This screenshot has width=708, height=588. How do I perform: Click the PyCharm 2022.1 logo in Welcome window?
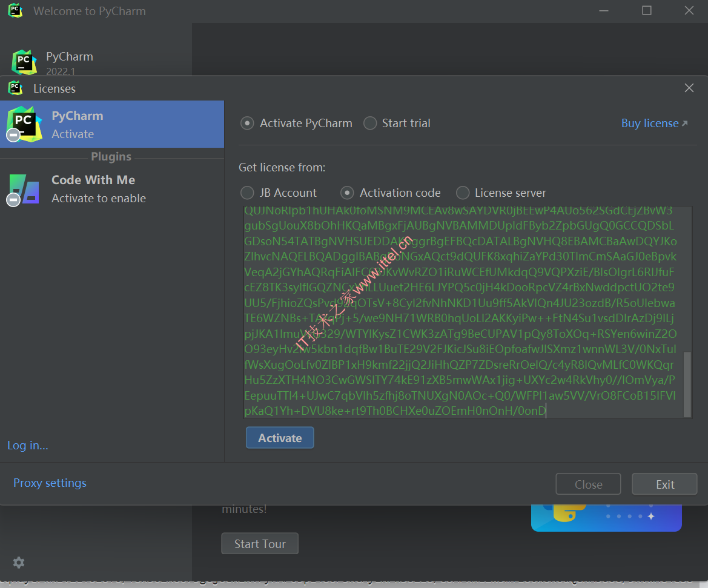point(24,62)
